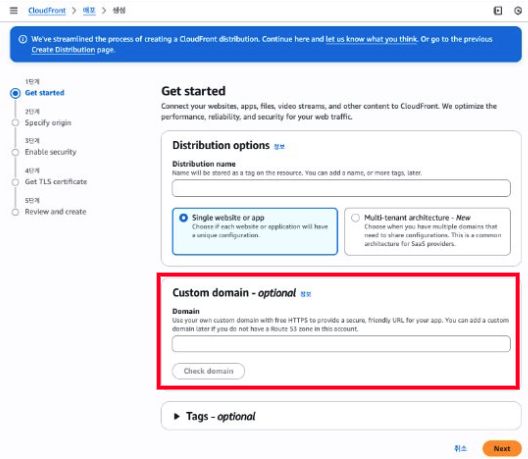
Task: Click the clock icon at top right
Action: (518, 11)
